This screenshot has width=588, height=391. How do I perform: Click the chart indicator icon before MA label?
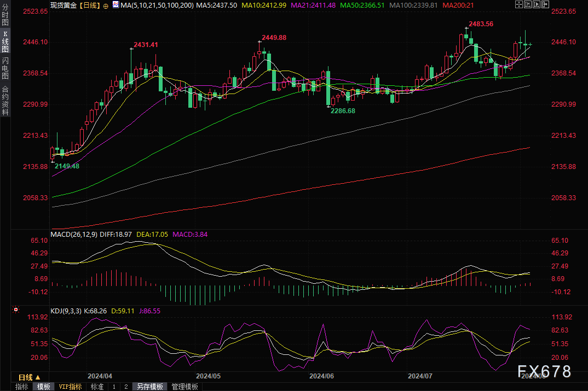pos(116,5)
